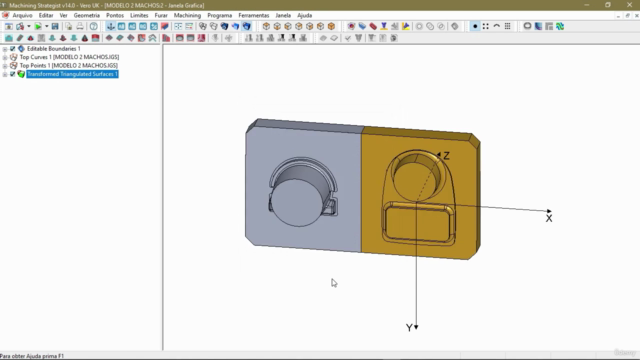Open the Janela menu

pyautogui.click(x=283, y=15)
